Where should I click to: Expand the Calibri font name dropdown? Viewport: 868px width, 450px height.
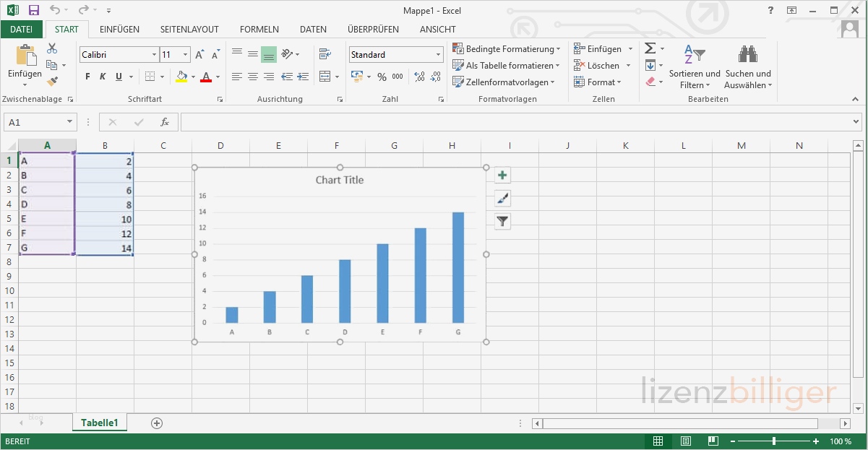click(154, 55)
